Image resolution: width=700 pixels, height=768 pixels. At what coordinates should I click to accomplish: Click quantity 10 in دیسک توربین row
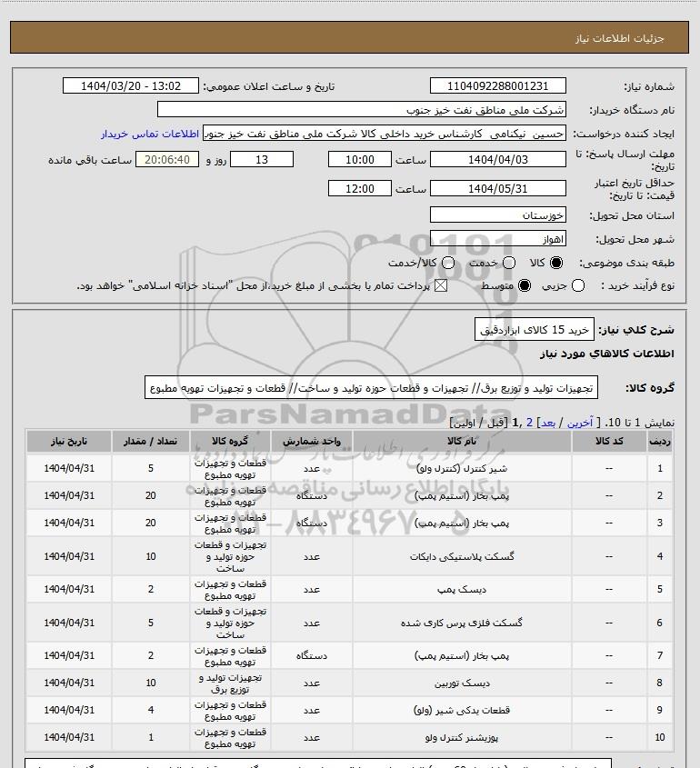pyautogui.click(x=150, y=683)
